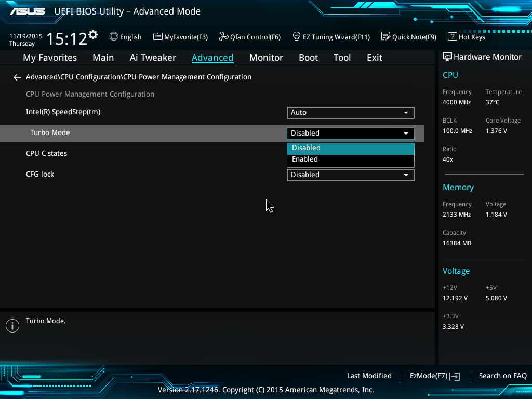Click the Qfan Control fan icon
Image resolution: width=532 pixels, height=399 pixels.
pos(223,36)
